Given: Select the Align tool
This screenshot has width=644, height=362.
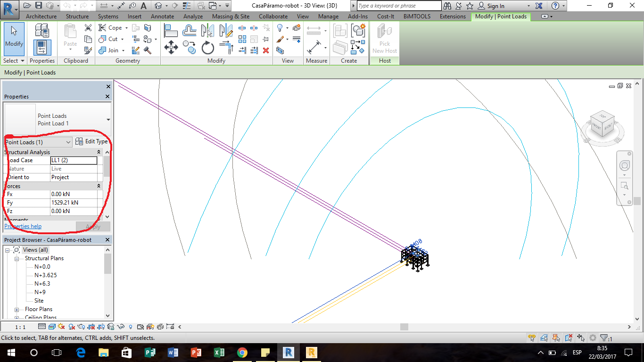Looking at the screenshot, I should pos(171,30).
